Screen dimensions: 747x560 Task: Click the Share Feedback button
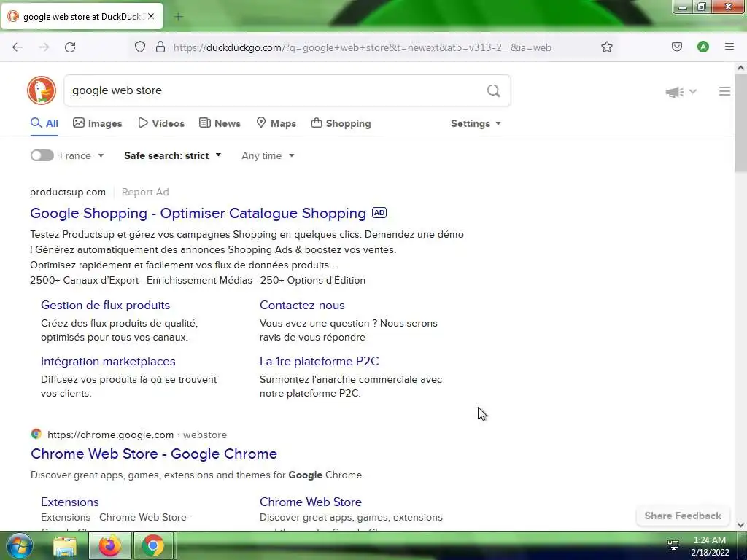pyautogui.click(x=683, y=516)
